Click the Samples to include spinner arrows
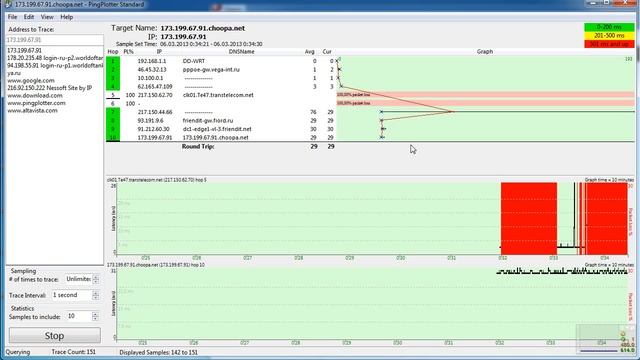The image size is (640, 360). click(x=95, y=316)
